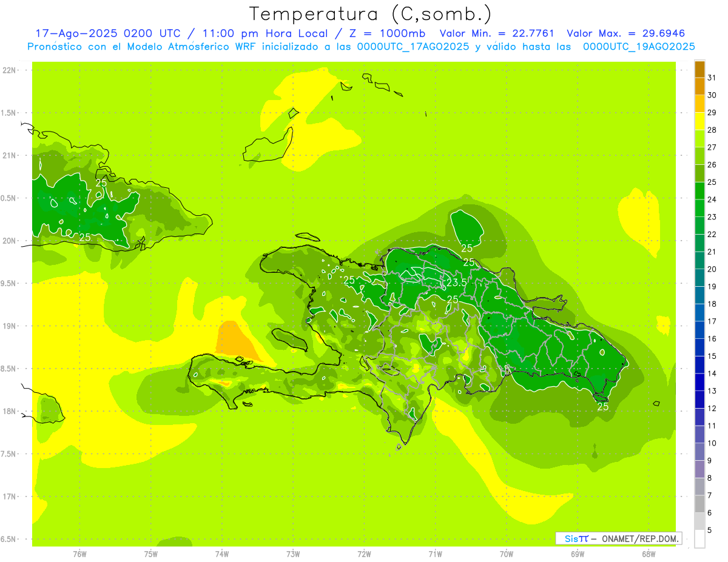Click "Valor Max. = 29.6946" in header
The height and width of the screenshot is (562, 728).
pos(625,33)
